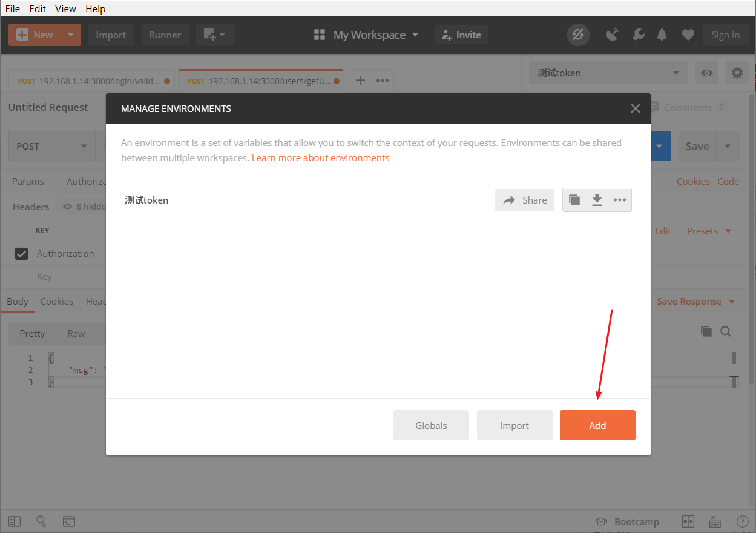756x533 pixels.
Task: Click Add to create an environment
Action: (x=597, y=425)
